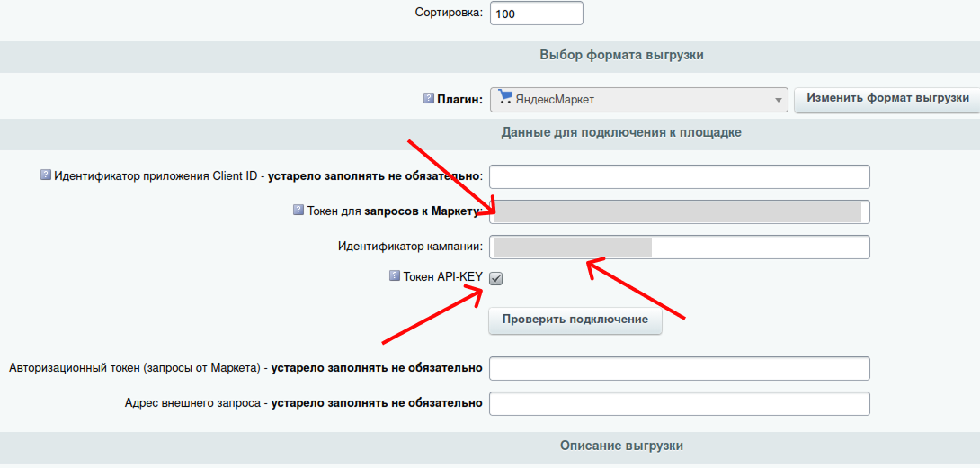Click the Client ID application identifier field
Image resolution: width=980 pixels, height=468 pixels.
tap(679, 176)
